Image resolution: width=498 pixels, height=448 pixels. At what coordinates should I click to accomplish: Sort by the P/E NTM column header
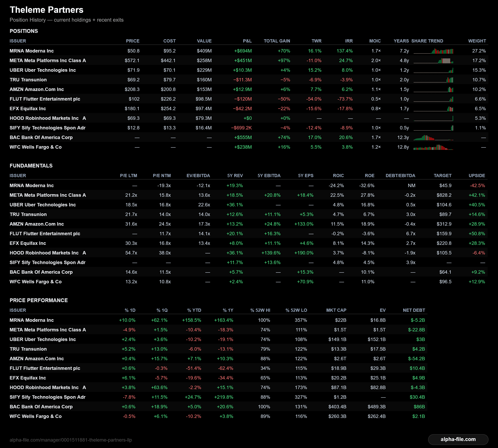[162, 176]
